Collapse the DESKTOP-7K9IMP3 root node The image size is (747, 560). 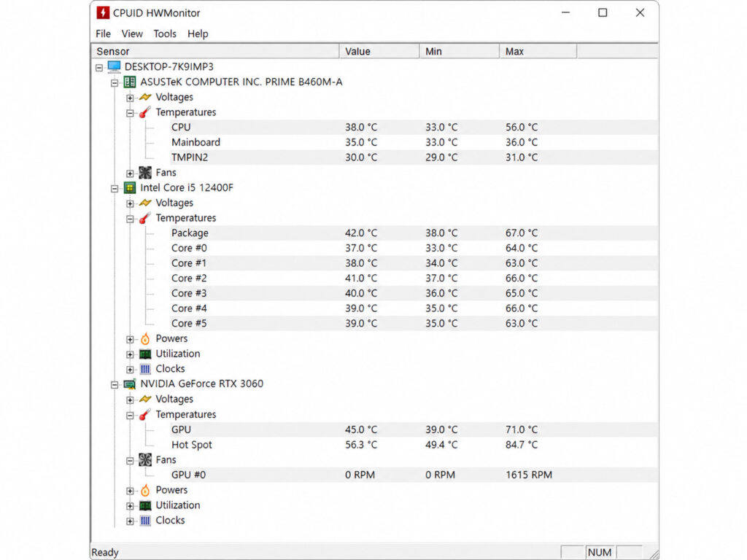tap(99, 68)
